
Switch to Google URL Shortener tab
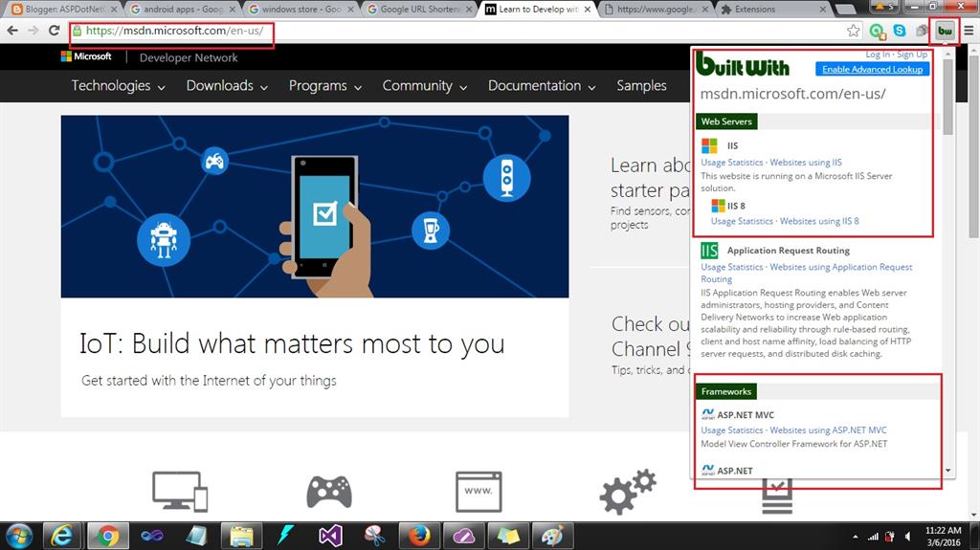[420, 9]
